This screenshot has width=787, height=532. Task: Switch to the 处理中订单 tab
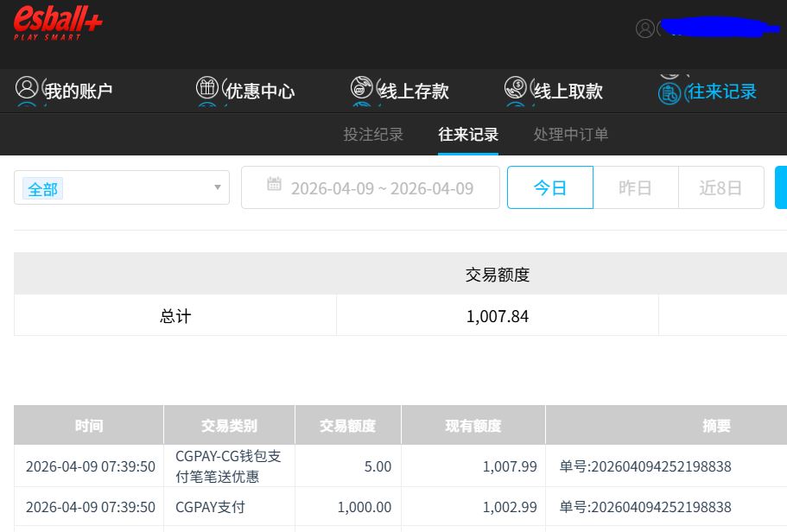[570, 135]
